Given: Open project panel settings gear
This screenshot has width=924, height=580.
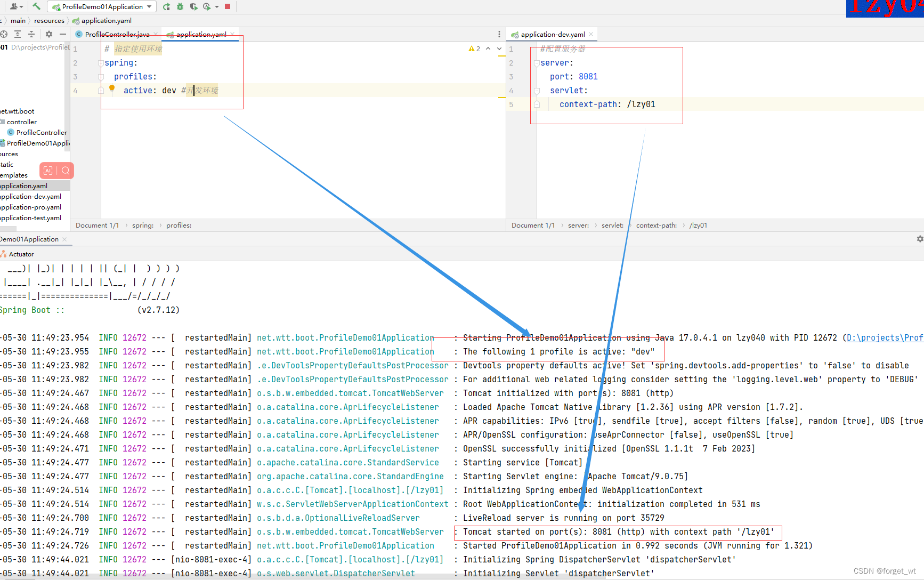Looking at the screenshot, I should point(49,34).
